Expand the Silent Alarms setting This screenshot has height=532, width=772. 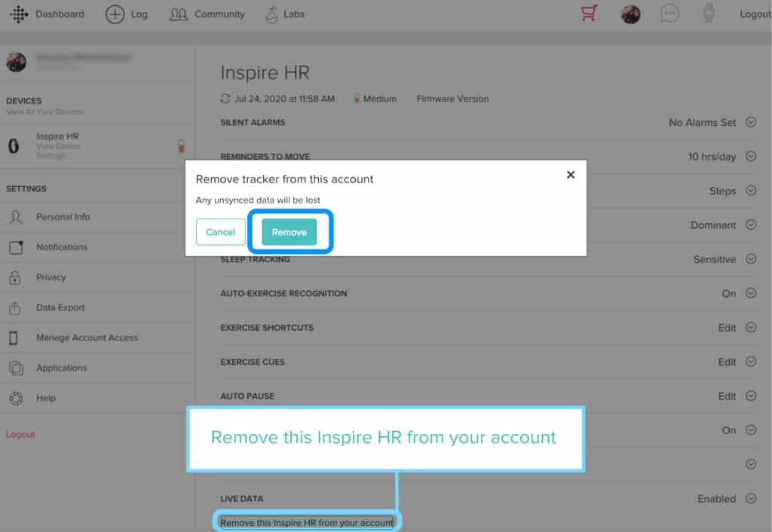[750, 122]
